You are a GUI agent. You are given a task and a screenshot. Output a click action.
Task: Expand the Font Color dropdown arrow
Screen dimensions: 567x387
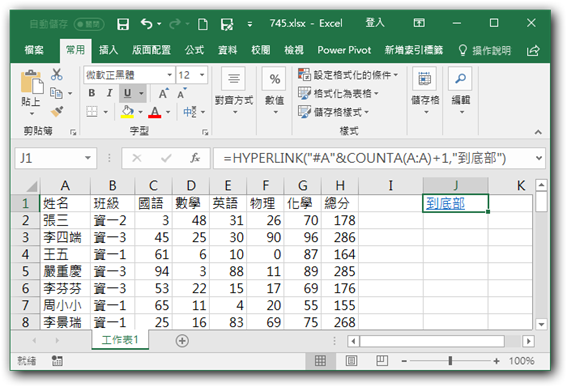point(168,112)
